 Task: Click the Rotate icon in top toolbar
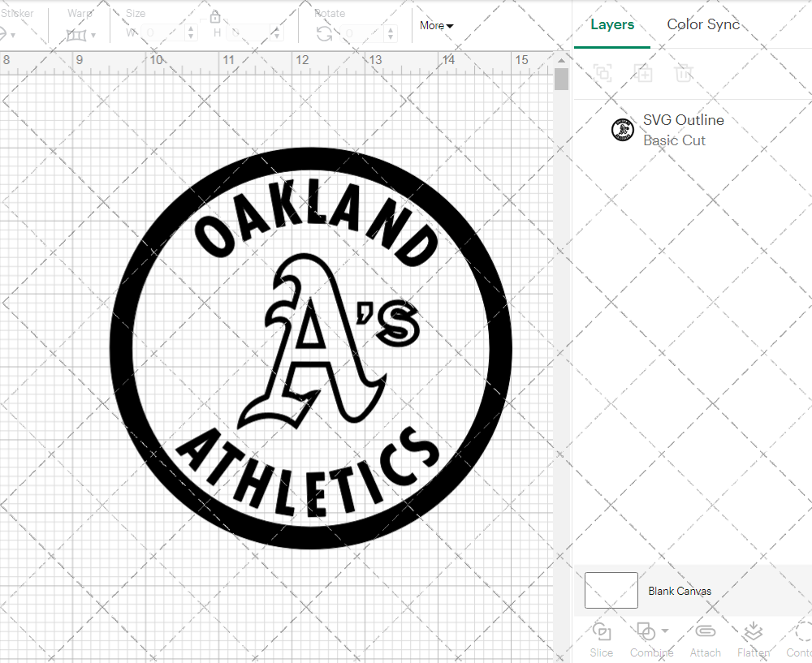(x=324, y=33)
